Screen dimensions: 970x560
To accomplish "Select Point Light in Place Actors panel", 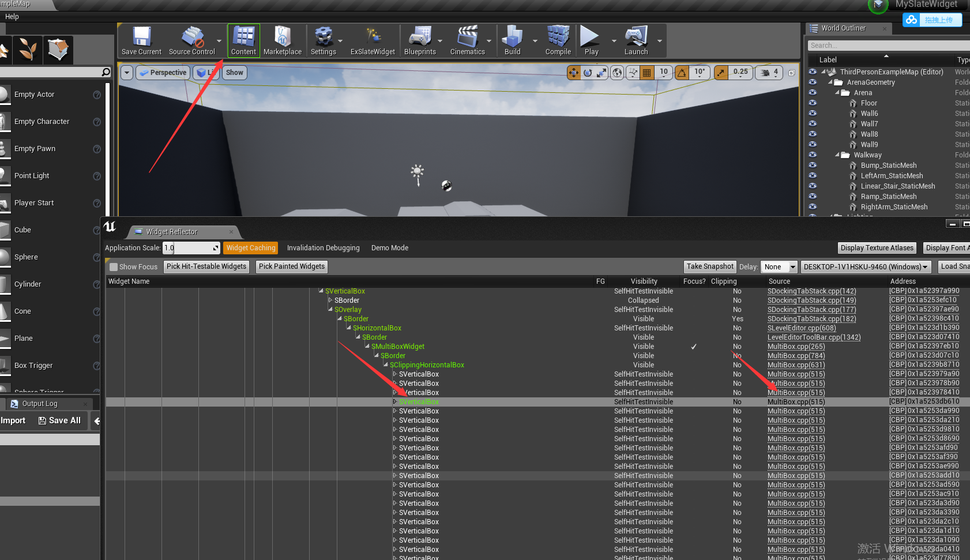I will click(x=32, y=175).
